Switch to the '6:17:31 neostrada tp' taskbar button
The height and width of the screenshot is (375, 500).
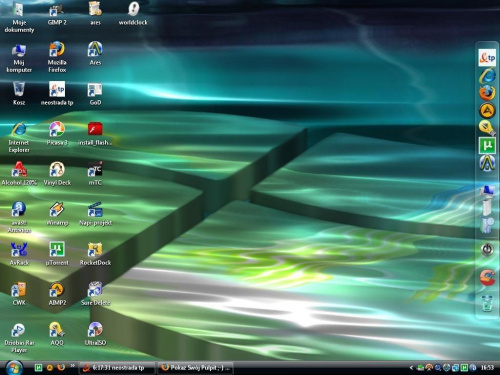pos(117,368)
